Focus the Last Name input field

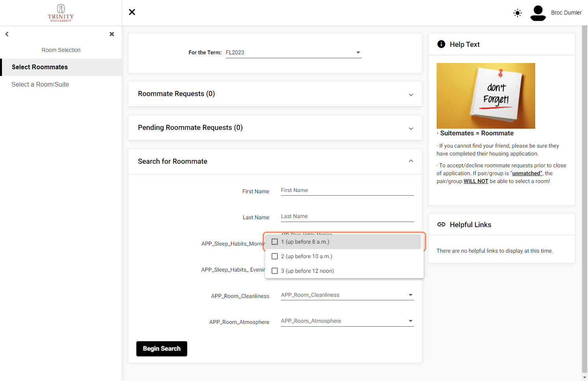coord(347,216)
